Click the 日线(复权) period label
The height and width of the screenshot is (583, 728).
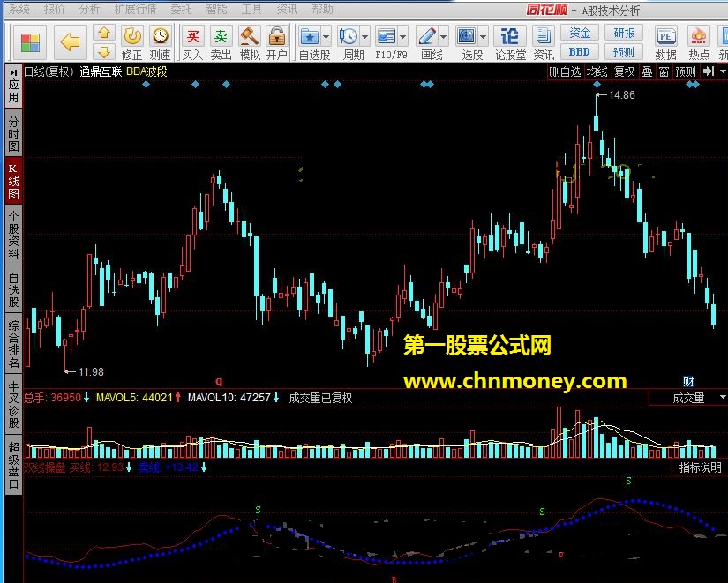click(x=49, y=71)
